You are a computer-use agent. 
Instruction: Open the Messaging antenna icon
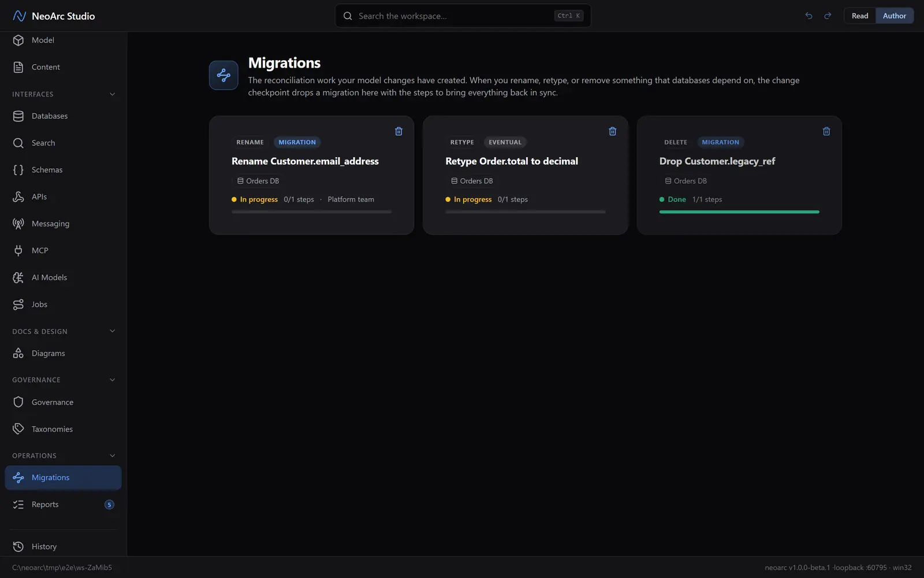18,224
